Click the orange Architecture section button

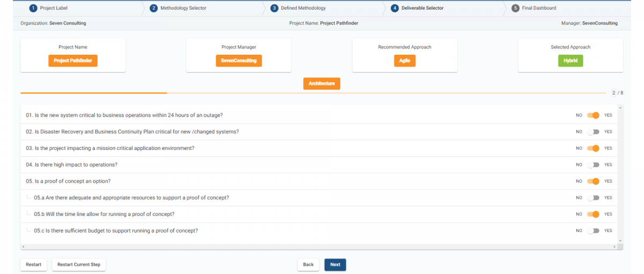(321, 84)
